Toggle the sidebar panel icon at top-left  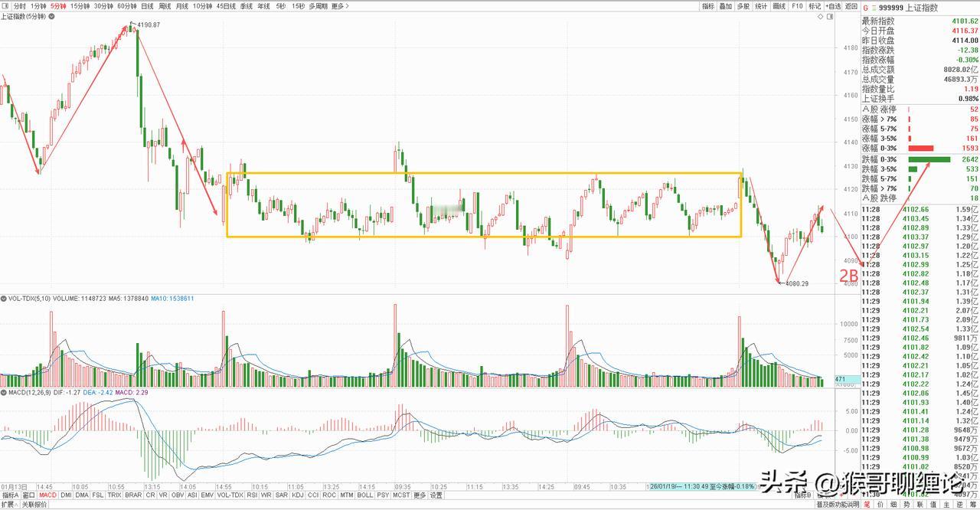coord(6,6)
